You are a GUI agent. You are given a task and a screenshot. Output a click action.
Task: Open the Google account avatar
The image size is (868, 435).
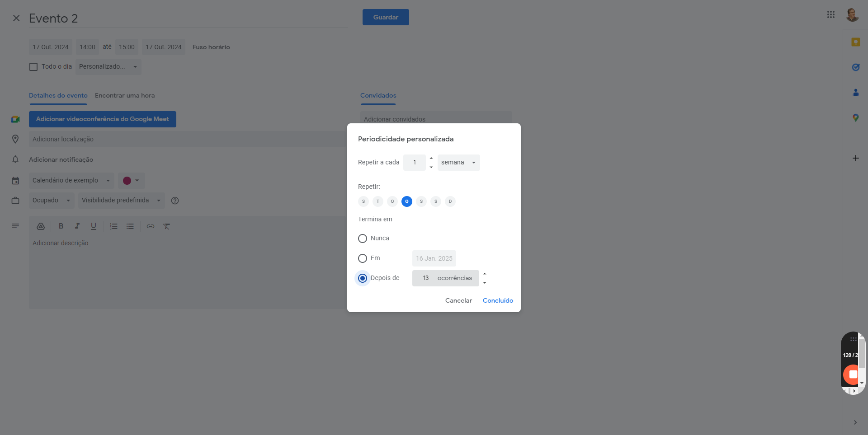click(x=852, y=14)
